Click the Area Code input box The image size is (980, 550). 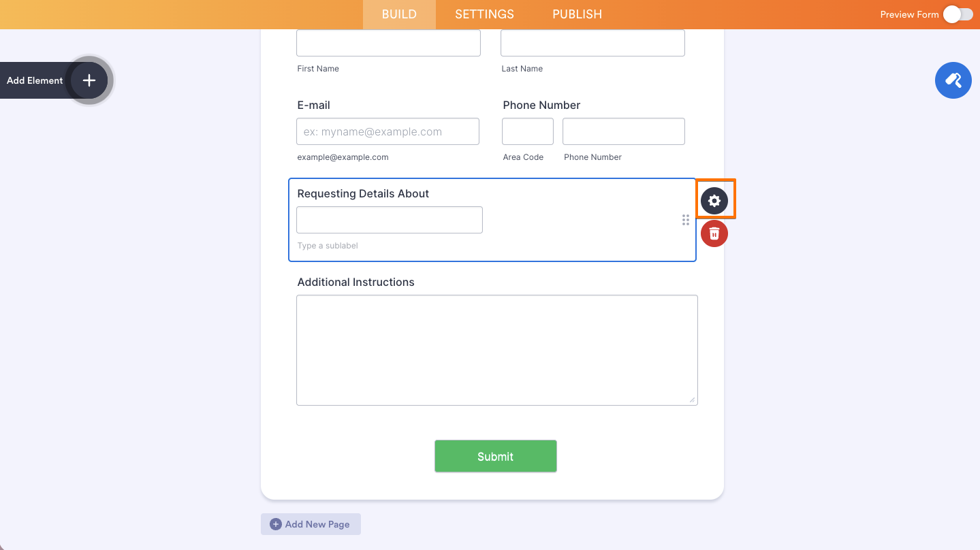[527, 131]
